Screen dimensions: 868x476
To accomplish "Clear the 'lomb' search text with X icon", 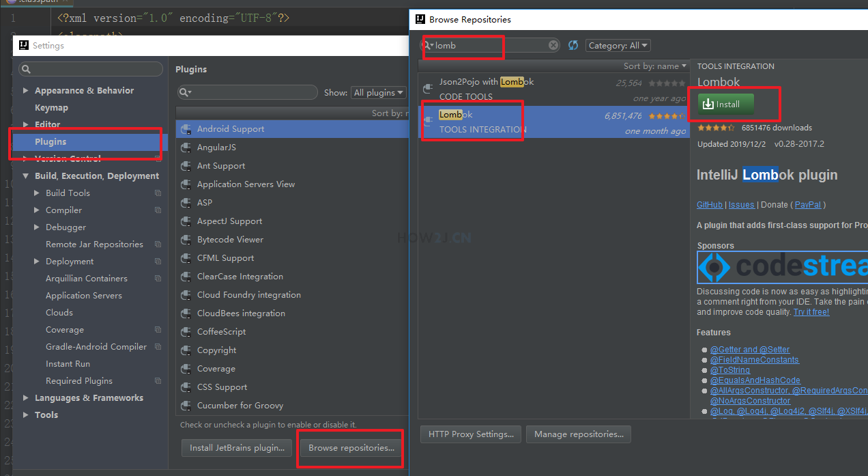I will click(x=553, y=45).
